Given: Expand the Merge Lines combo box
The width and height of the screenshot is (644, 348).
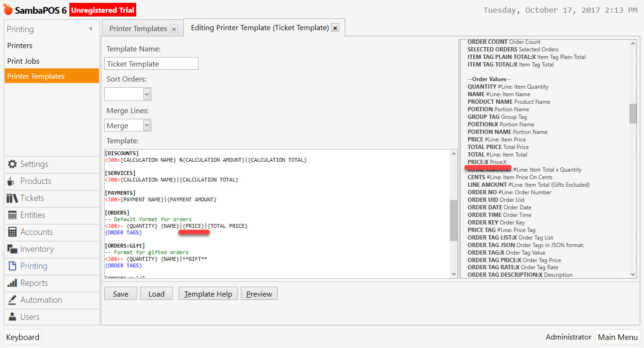Looking at the screenshot, I should 127,125.
